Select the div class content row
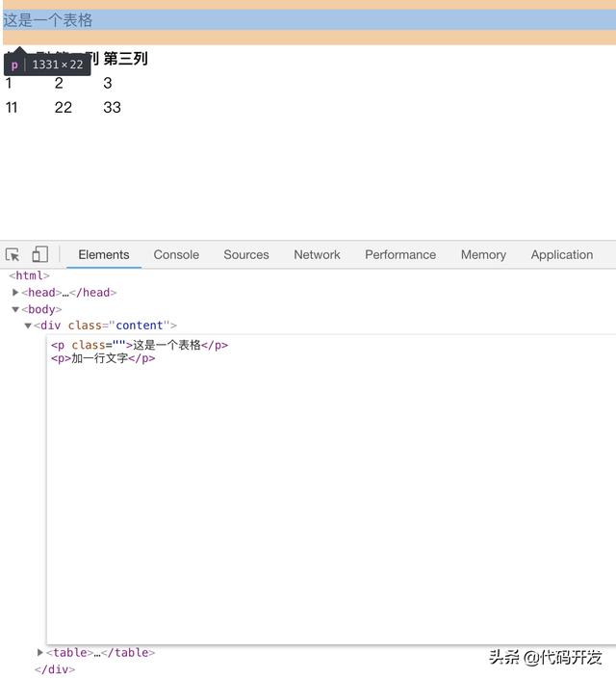The width and height of the screenshot is (616, 679). click(x=105, y=326)
